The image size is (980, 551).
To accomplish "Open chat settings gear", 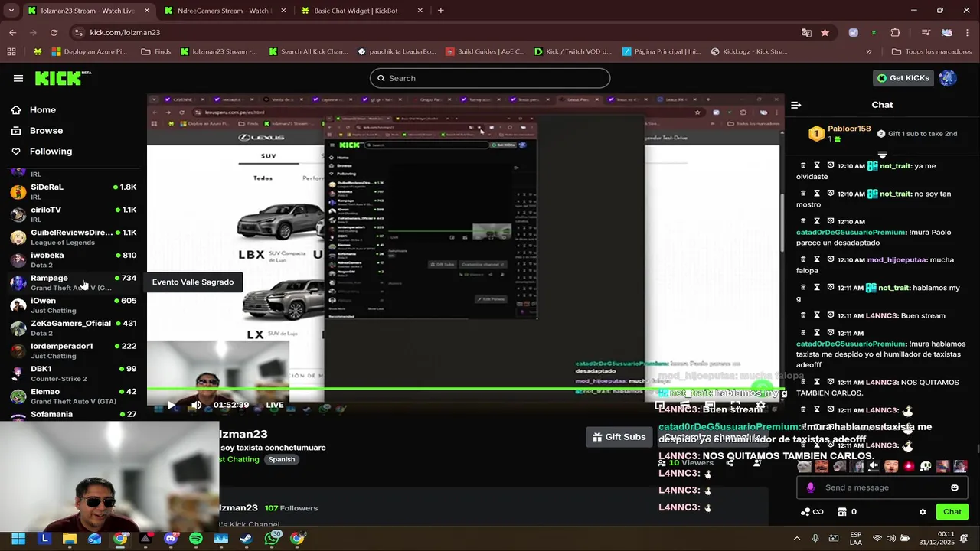I will click(923, 512).
